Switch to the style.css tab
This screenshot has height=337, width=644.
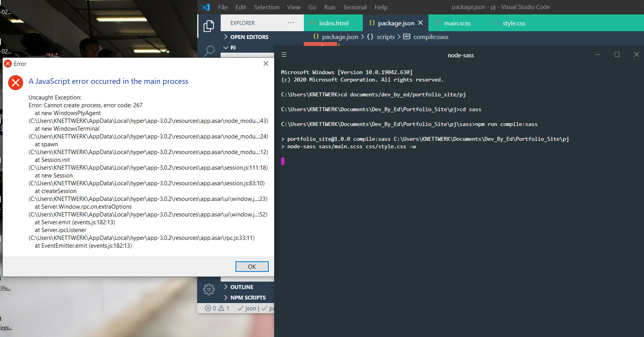click(x=514, y=23)
